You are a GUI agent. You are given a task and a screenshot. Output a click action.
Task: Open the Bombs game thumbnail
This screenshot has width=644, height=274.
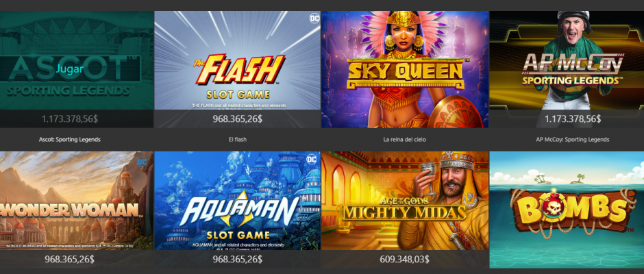[567, 210]
